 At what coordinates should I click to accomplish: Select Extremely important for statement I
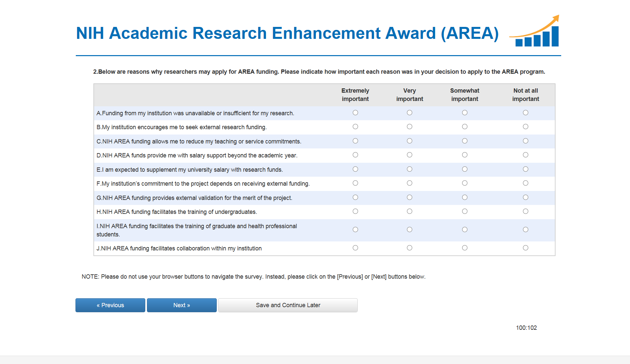[x=355, y=229]
